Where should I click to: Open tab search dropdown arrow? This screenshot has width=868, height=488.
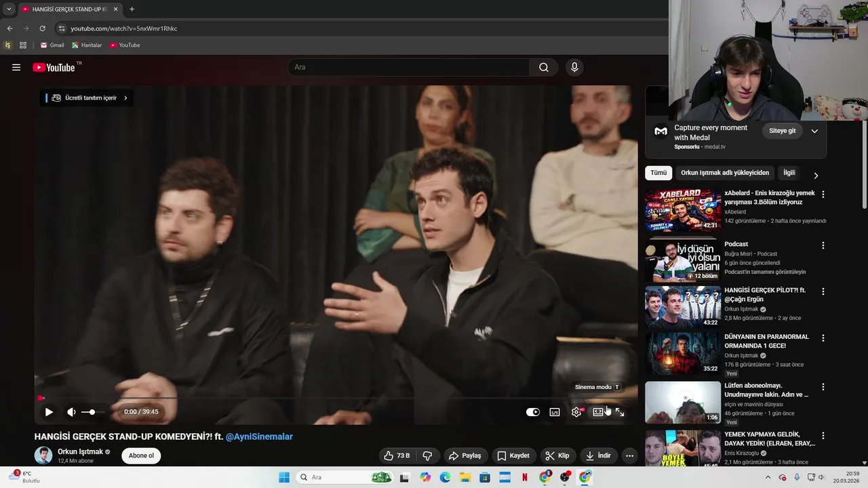[9, 9]
